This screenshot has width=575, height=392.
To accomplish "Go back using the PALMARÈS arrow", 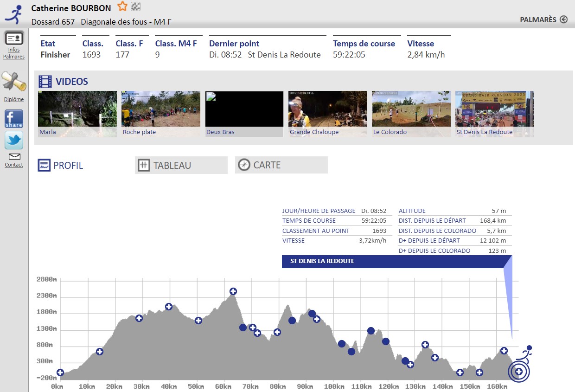I will point(563,19).
